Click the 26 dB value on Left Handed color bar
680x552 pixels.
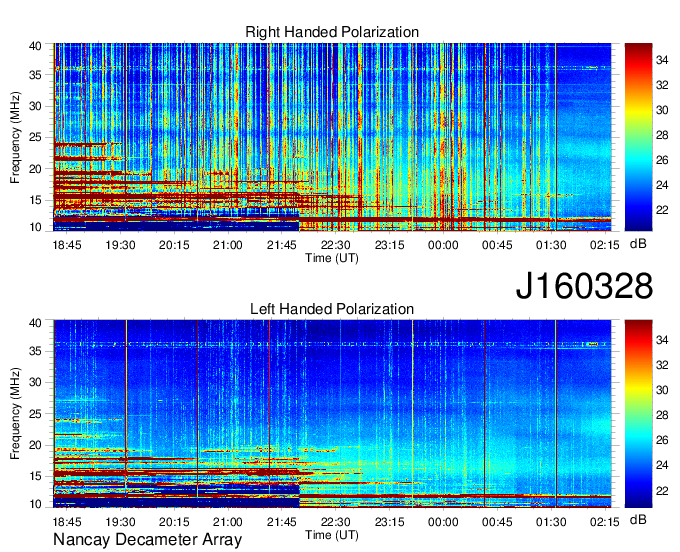[x=662, y=440]
